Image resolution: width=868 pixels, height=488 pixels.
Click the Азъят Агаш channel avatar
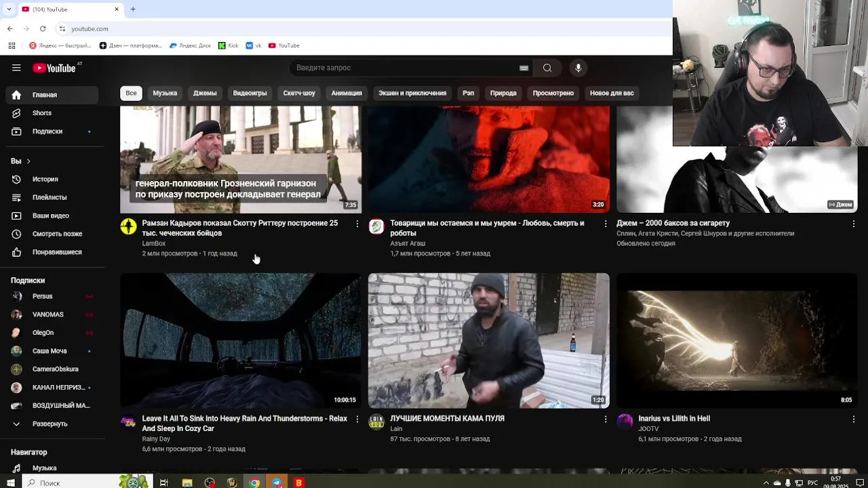[376, 226]
